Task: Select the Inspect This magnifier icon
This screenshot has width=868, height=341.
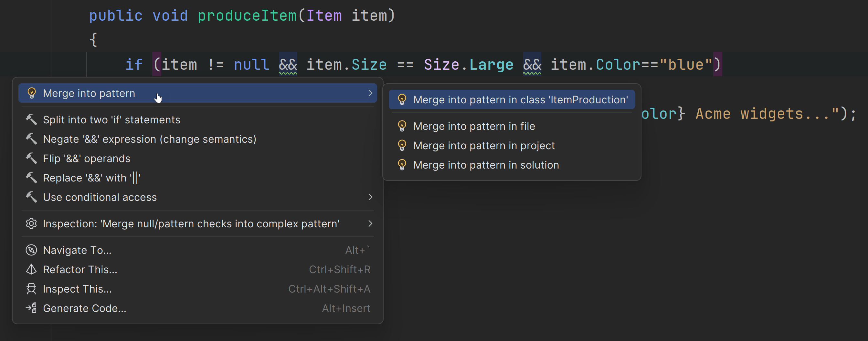Action: click(x=31, y=289)
